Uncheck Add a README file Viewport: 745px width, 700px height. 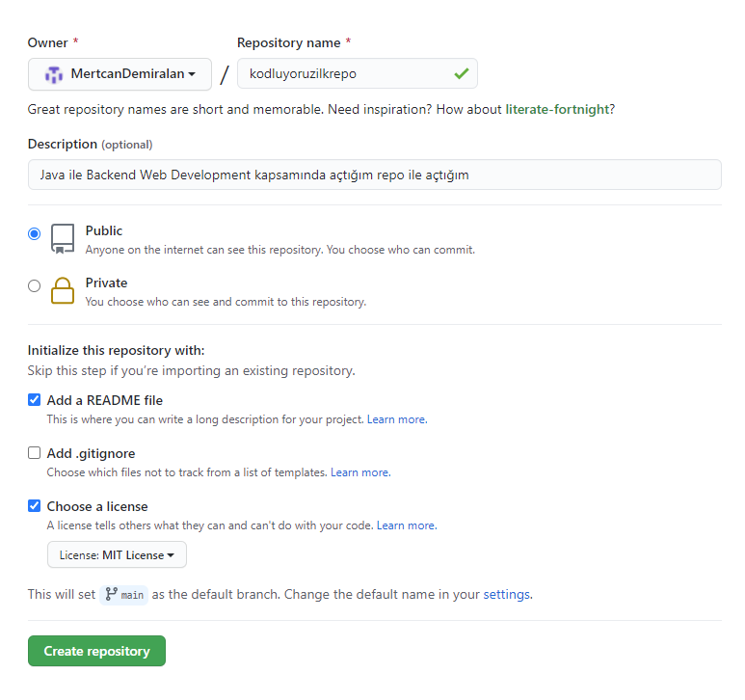34,400
